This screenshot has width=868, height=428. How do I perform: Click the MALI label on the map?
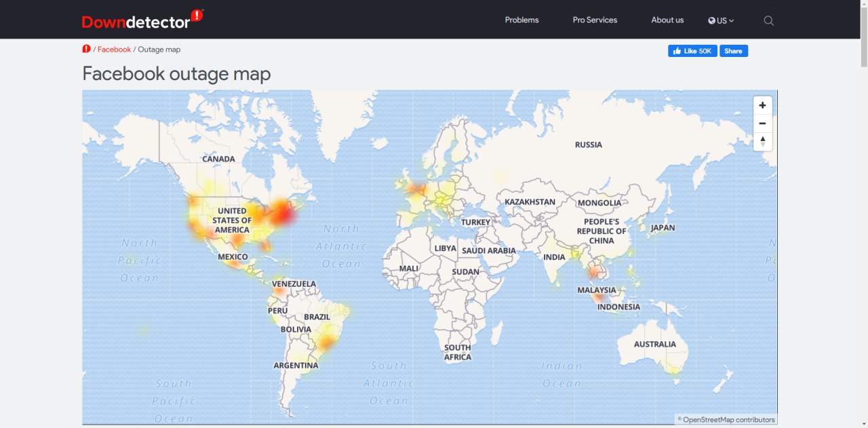[409, 268]
